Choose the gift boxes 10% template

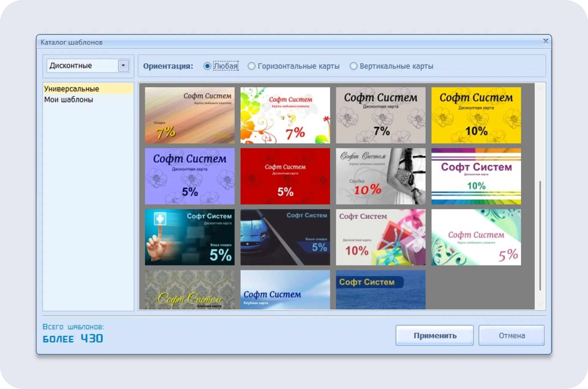[381, 237]
